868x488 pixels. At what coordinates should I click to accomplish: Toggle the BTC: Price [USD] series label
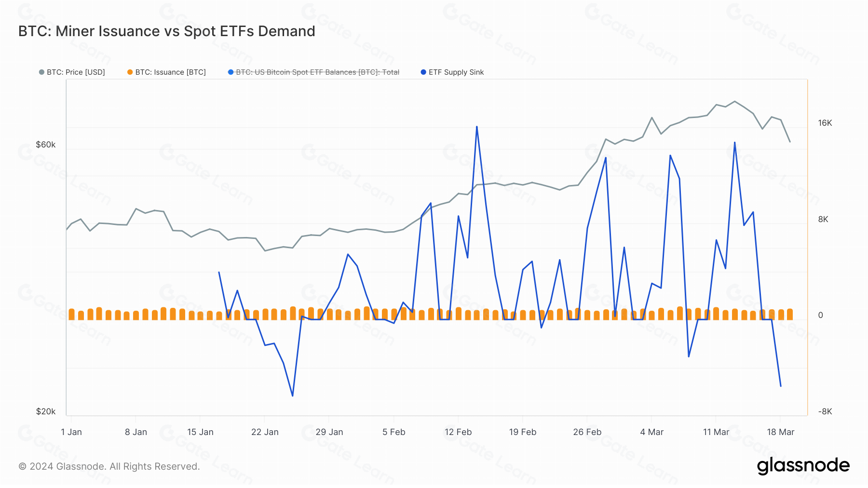tap(76, 72)
